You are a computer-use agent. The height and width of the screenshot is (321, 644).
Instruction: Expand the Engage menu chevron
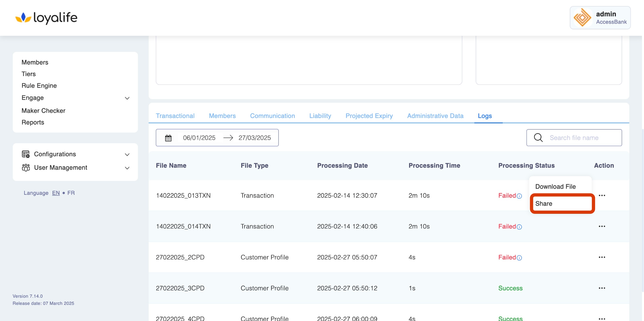tap(127, 98)
